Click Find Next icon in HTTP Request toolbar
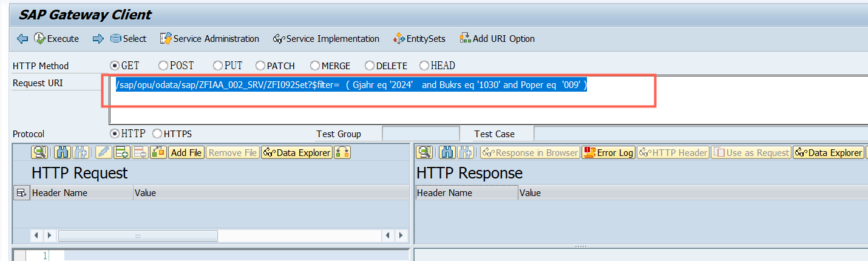Image resolution: width=868 pixels, height=261 pixels. click(80, 152)
